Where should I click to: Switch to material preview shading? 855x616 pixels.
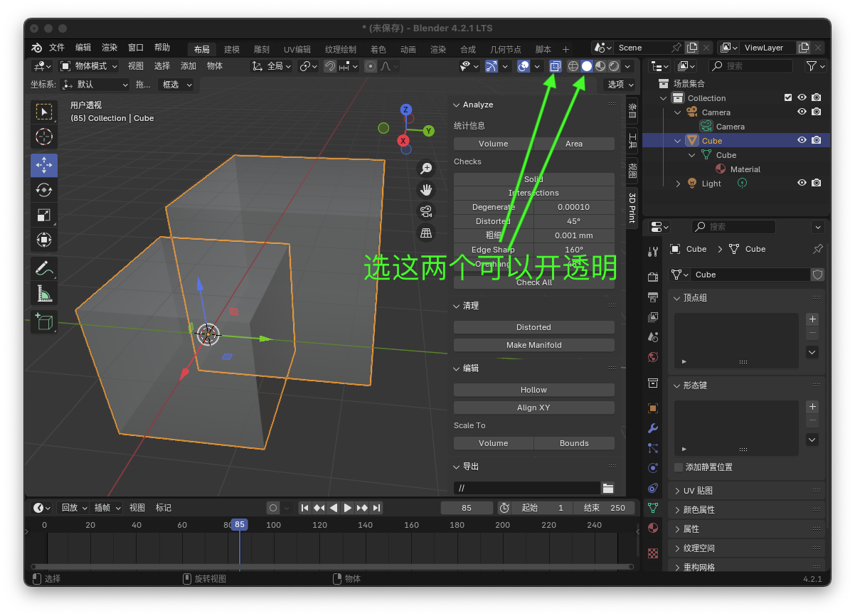pos(600,66)
